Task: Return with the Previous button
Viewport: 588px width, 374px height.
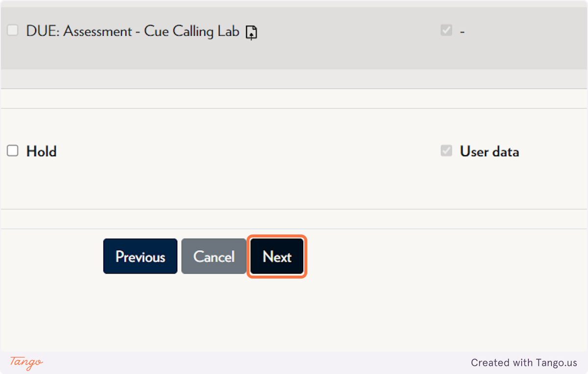Action: 140,257
